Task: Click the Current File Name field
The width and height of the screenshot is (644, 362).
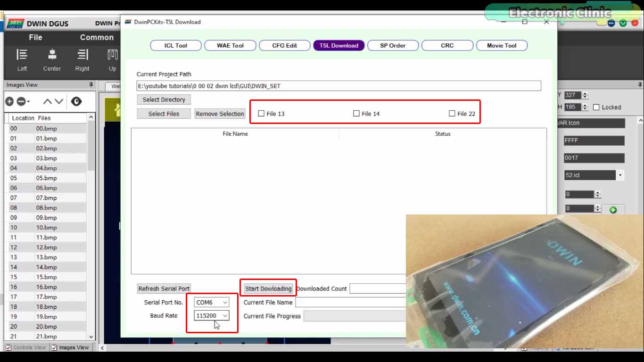Action: [351, 302]
